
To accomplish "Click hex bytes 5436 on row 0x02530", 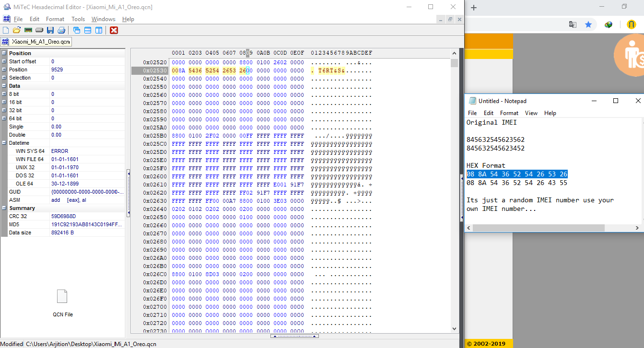I will (x=195, y=71).
